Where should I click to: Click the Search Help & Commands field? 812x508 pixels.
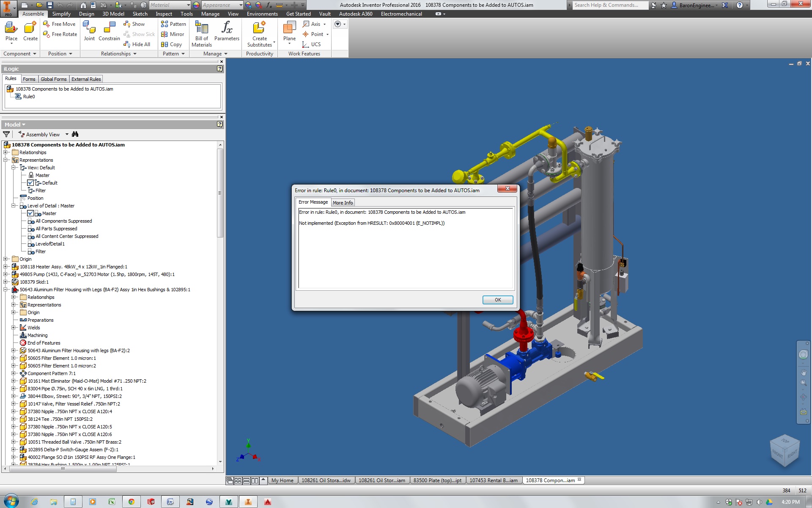[x=609, y=5]
